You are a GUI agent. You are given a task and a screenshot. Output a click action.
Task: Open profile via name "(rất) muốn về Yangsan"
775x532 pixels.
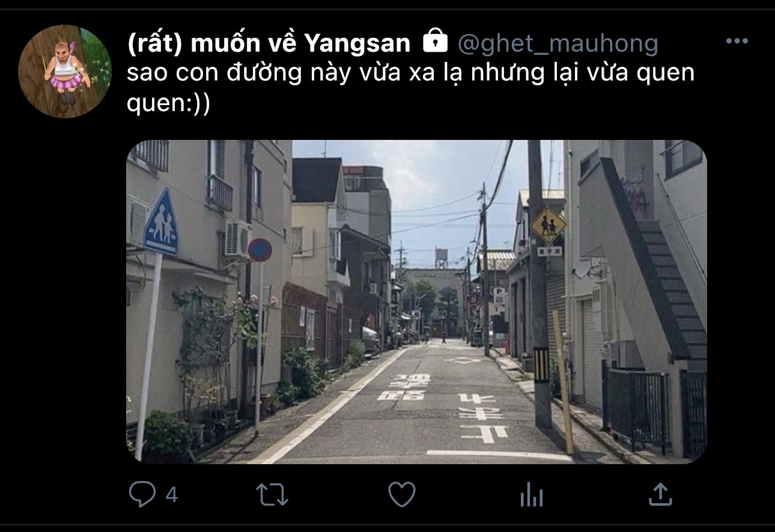coord(269,43)
